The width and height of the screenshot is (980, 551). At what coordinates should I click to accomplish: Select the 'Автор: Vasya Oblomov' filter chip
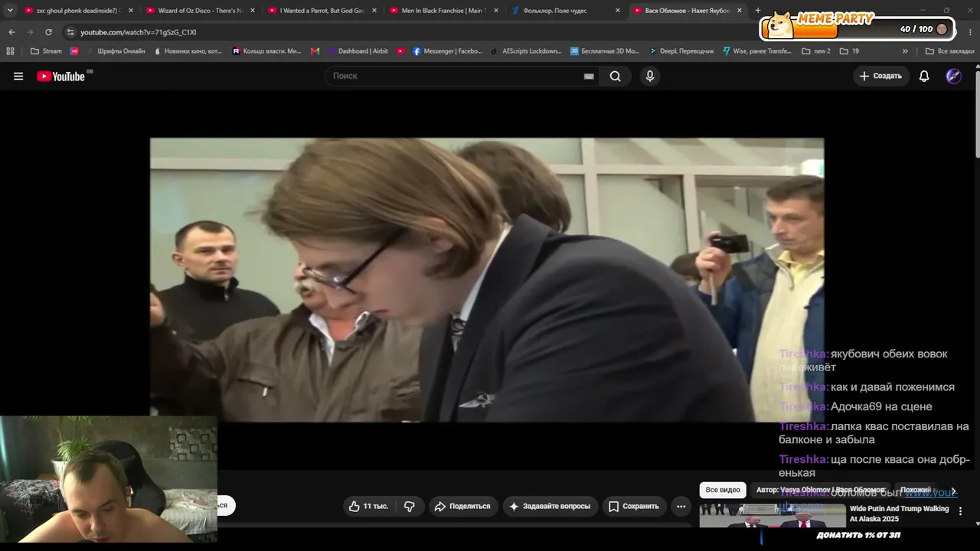820,490
